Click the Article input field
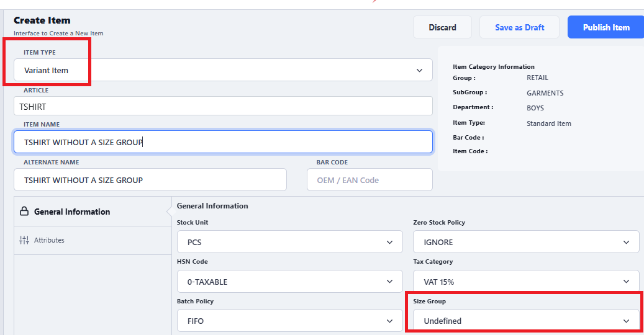 [x=223, y=106]
